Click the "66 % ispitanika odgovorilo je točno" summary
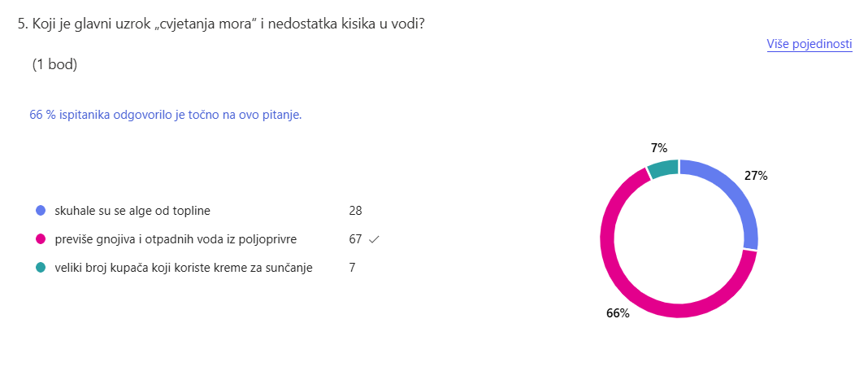Viewport: 868px width, 367px height. (166, 116)
